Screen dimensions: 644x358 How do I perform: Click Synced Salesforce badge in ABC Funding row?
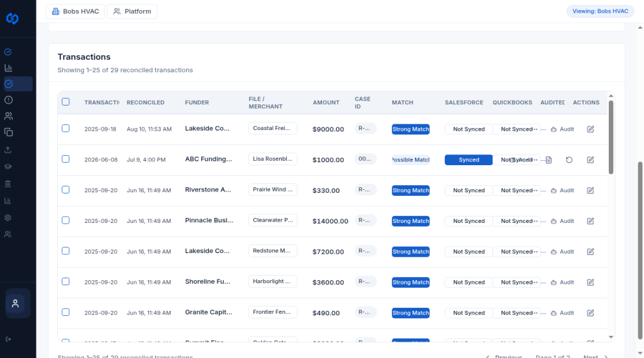(x=469, y=160)
